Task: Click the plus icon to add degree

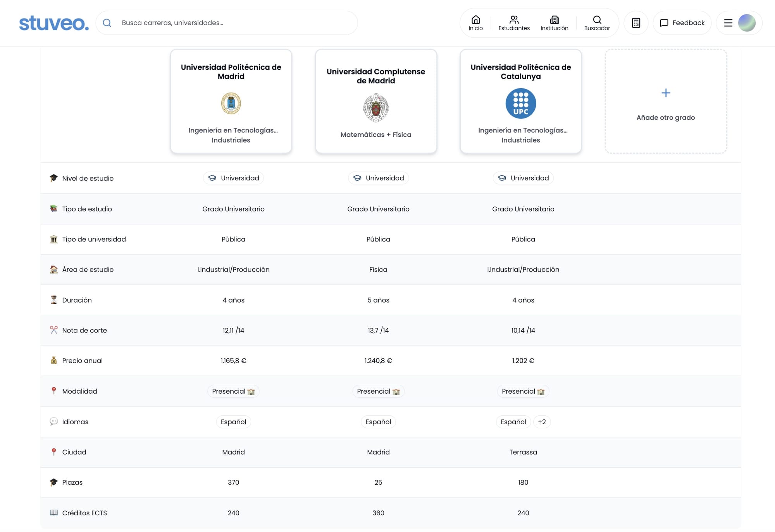Action: pyautogui.click(x=666, y=93)
